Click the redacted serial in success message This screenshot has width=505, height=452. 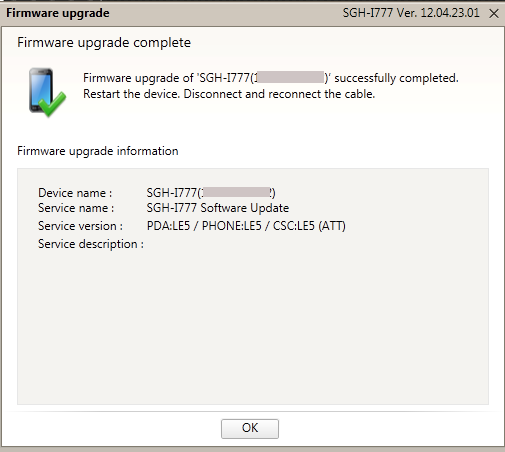(291, 77)
